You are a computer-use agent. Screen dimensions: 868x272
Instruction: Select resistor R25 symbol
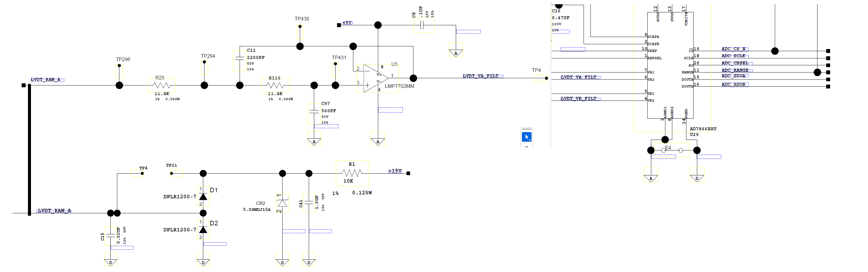coord(162,85)
